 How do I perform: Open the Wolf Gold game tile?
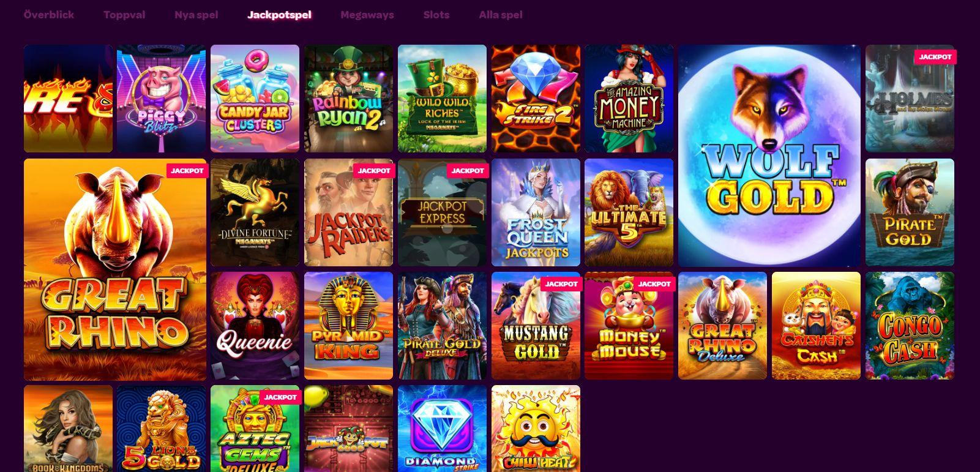(x=769, y=155)
